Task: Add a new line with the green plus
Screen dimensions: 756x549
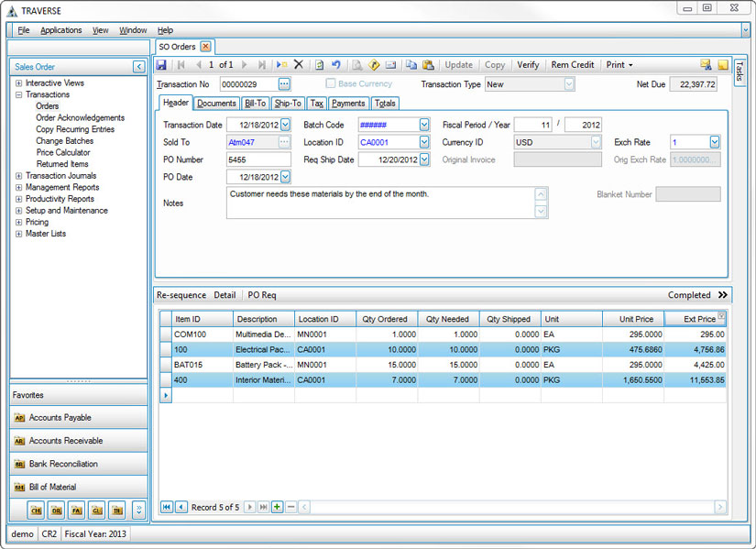Action: (277, 507)
